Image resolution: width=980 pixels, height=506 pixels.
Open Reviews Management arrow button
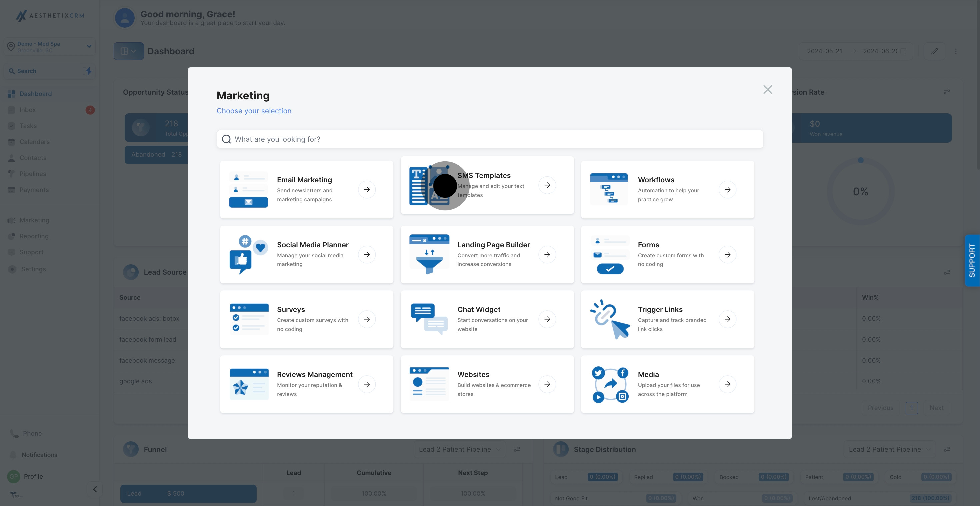click(367, 384)
